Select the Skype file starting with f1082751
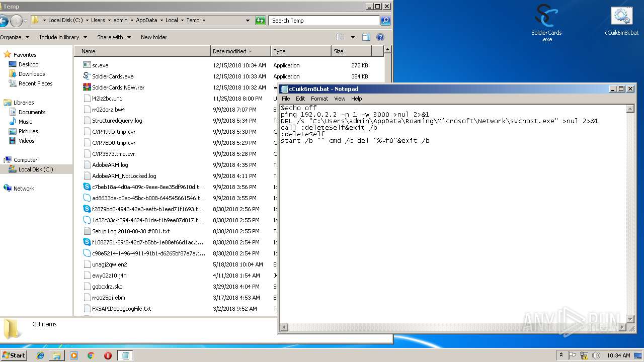The height and width of the screenshot is (362, 644). click(x=148, y=242)
